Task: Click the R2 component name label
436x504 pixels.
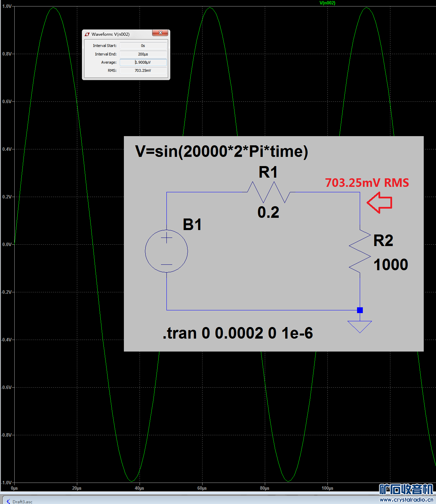Action: coord(383,241)
